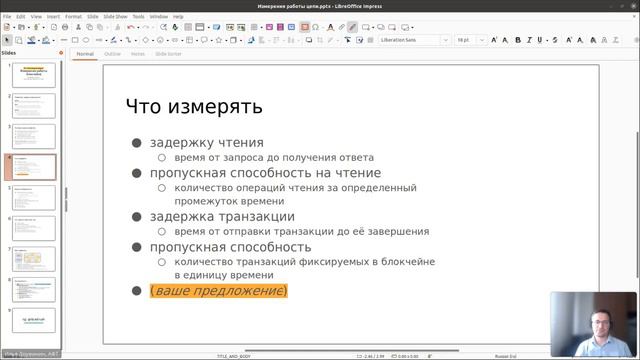
Task: Start slideshow from first slide icon
Action: [230, 27]
